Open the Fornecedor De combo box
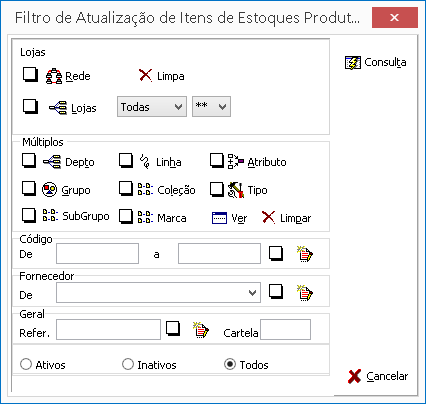Image resolution: width=426 pixels, height=404 pixels. (x=158, y=293)
